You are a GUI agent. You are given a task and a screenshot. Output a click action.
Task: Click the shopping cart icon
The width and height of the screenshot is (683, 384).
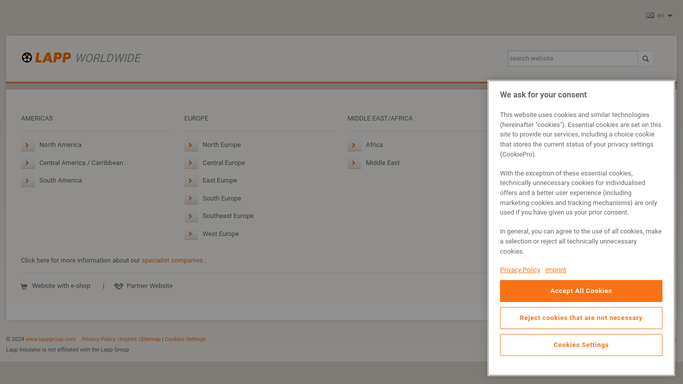(x=24, y=286)
